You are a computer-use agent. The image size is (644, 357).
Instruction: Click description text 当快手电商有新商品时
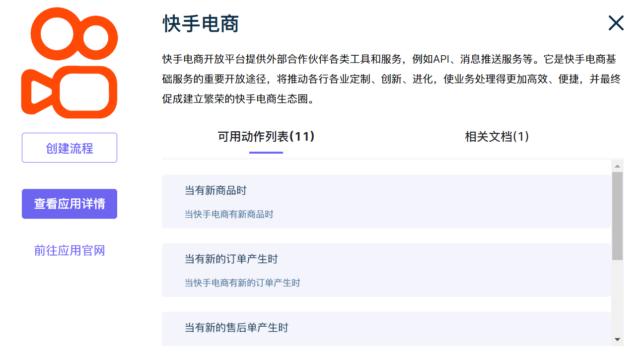coord(229,214)
